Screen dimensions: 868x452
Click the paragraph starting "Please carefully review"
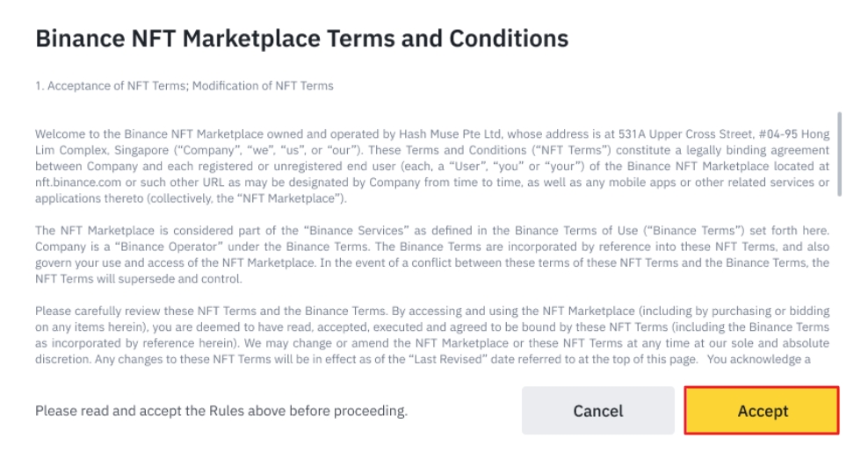pos(430,334)
